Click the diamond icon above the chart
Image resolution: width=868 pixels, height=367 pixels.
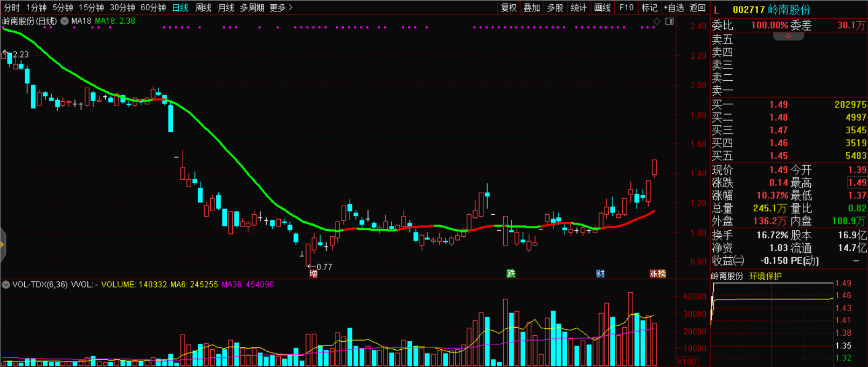657,22
